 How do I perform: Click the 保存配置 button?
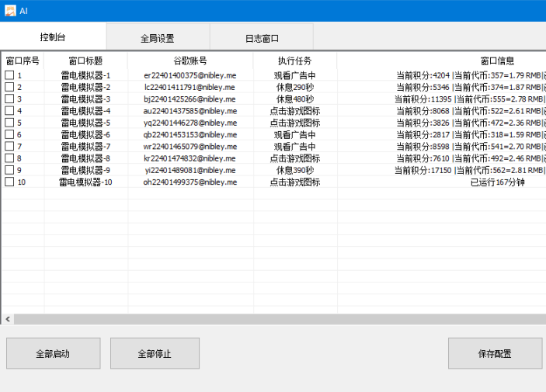tap(496, 353)
